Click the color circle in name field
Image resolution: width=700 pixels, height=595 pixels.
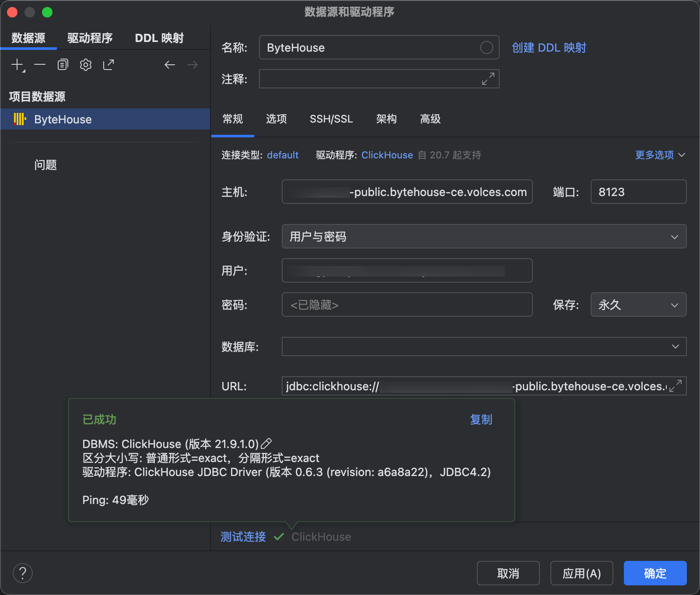tap(486, 48)
